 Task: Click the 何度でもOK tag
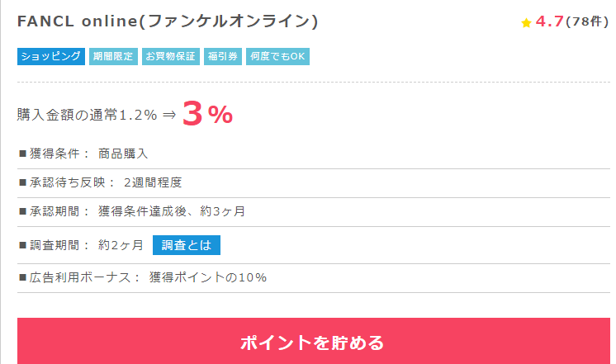277,57
